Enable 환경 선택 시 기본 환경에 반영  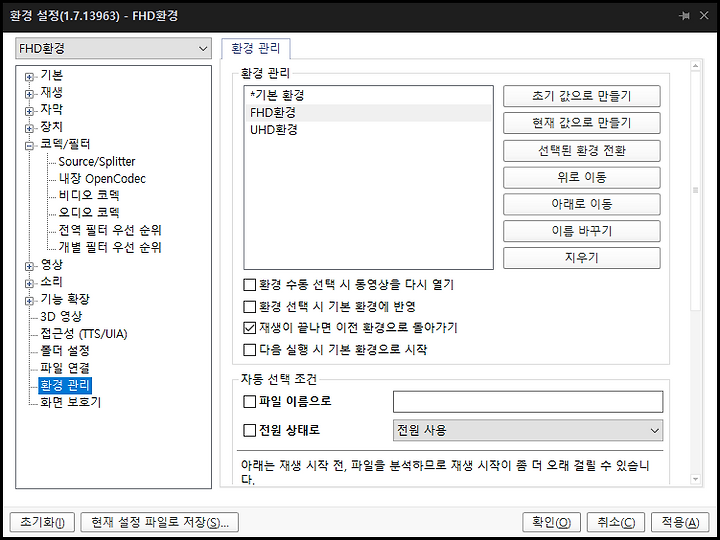(x=249, y=307)
